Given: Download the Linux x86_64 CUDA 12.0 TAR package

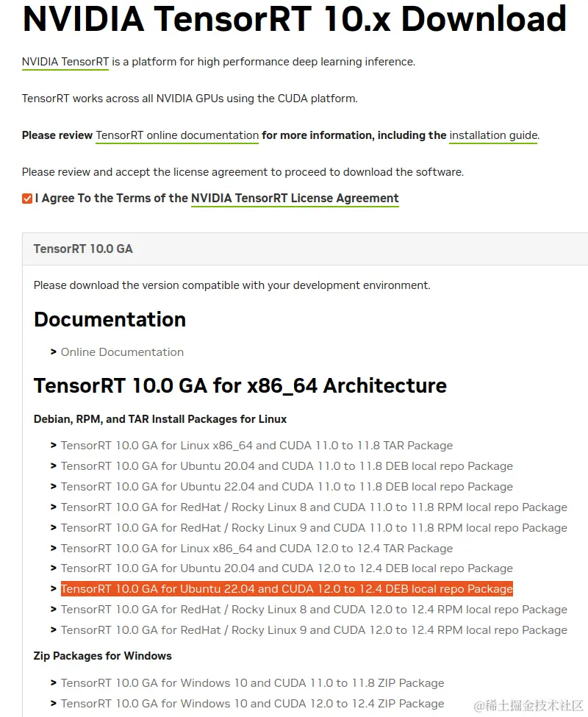Looking at the screenshot, I should coord(257,548).
